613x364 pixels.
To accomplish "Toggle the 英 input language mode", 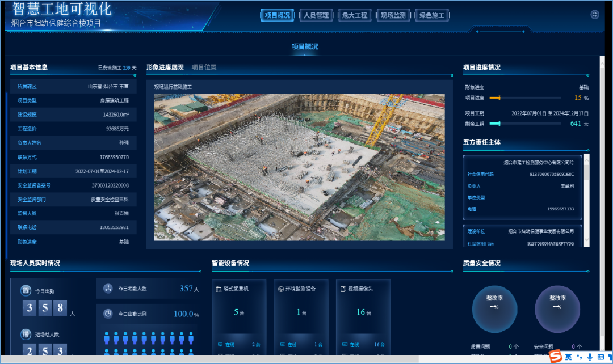I will point(568,357).
